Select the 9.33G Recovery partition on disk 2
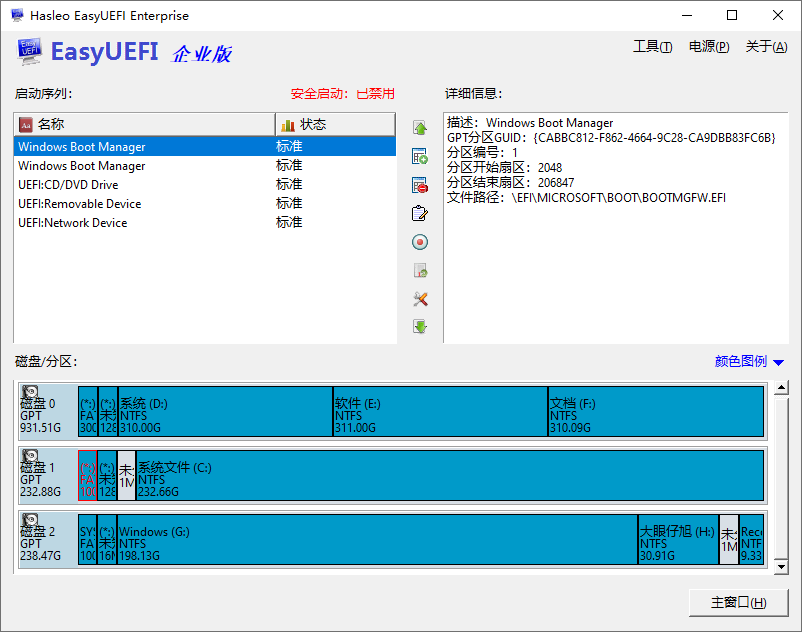The height and width of the screenshot is (632, 802). tap(751, 539)
